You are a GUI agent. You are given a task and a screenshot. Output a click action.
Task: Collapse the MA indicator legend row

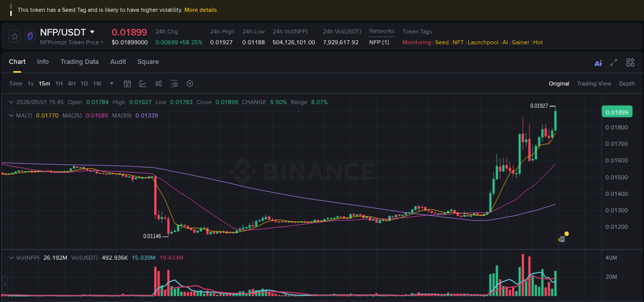(x=11, y=115)
